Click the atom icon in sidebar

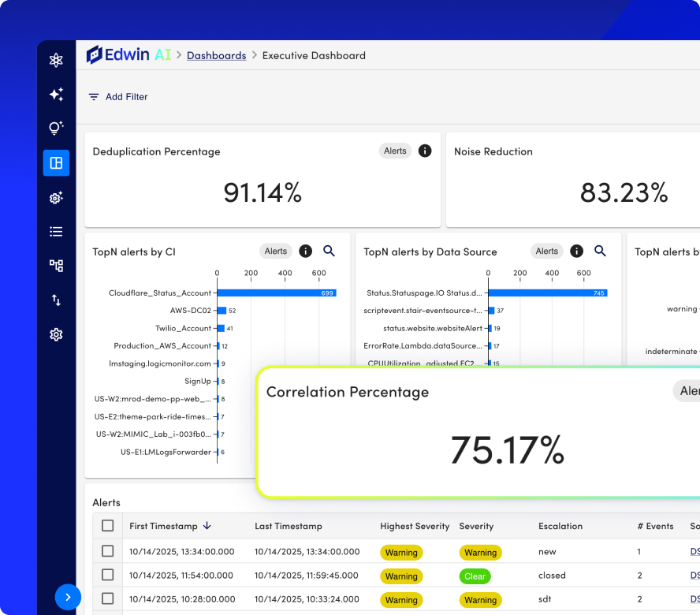pyautogui.click(x=56, y=60)
